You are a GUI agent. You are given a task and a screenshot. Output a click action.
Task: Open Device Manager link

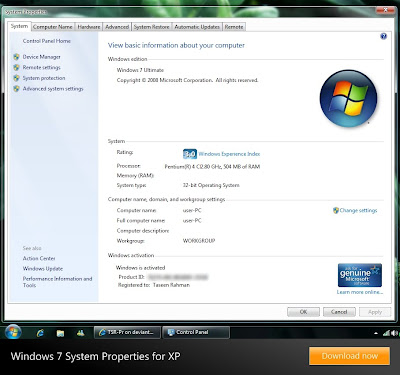coord(42,57)
